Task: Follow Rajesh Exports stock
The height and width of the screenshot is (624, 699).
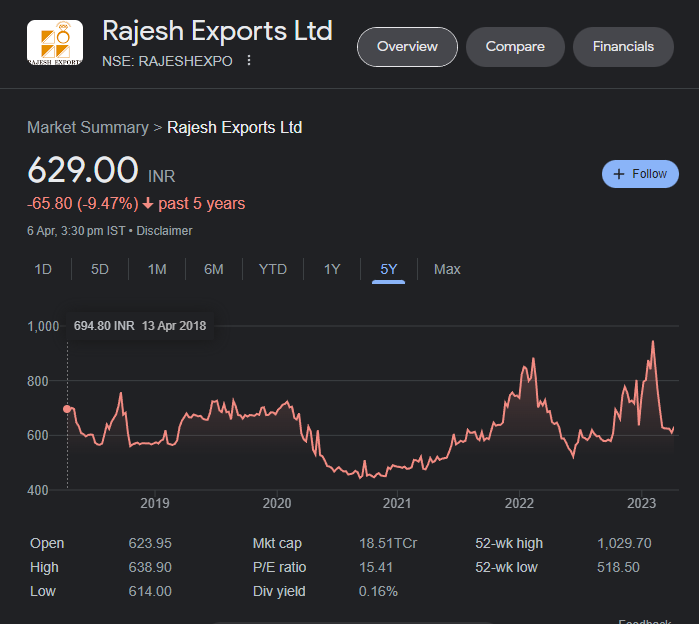Action: click(x=640, y=174)
